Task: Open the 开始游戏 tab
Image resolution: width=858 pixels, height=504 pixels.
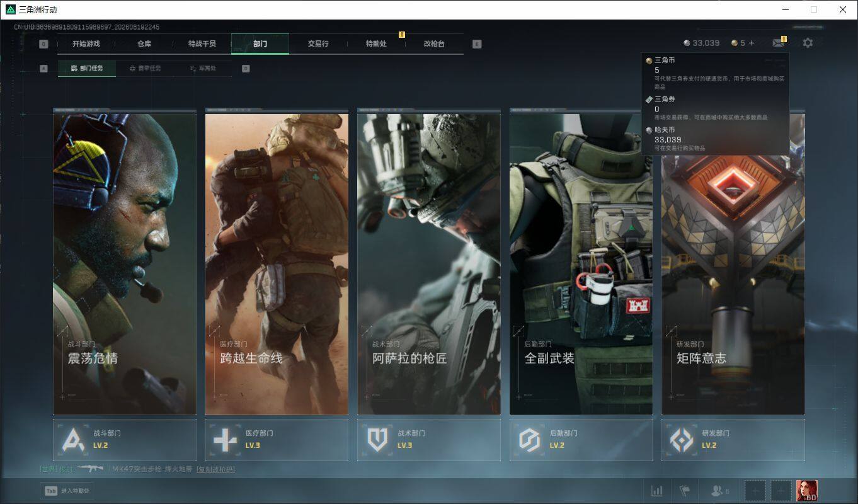Action: tap(86, 44)
